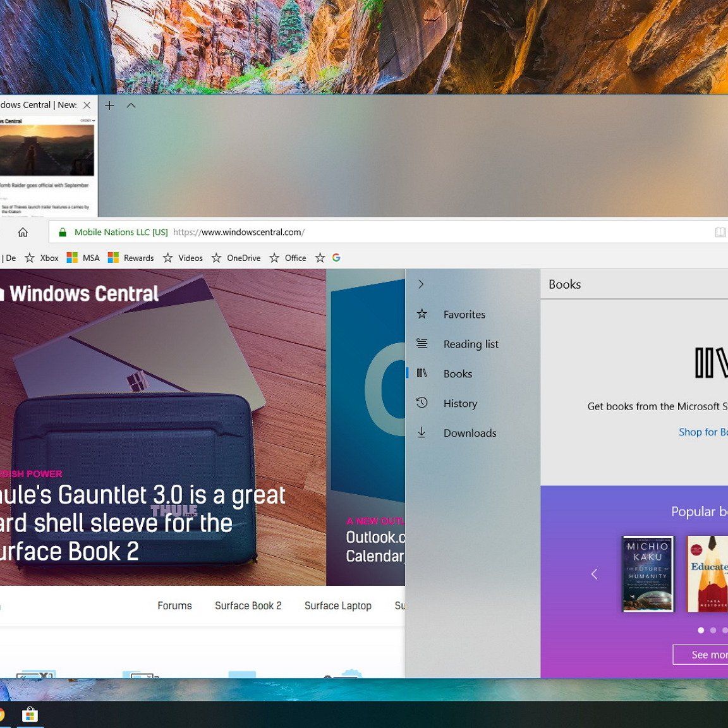
Task: Click the See more button in Books
Action: tap(700, 655)
